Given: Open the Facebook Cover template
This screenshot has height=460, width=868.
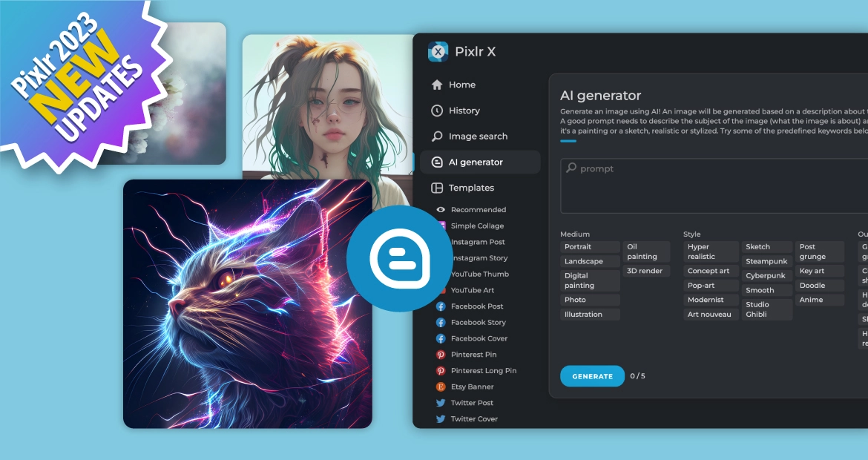Looking at the screenshot, I should [x=479, y=339].
